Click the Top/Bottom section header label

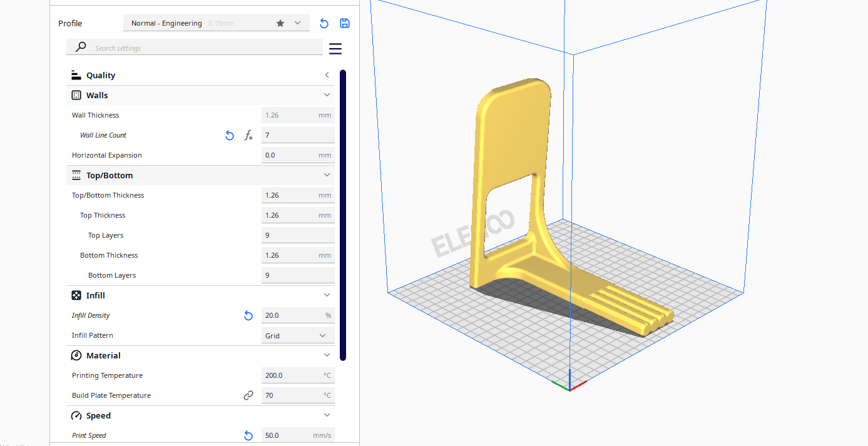pos(110,175)
